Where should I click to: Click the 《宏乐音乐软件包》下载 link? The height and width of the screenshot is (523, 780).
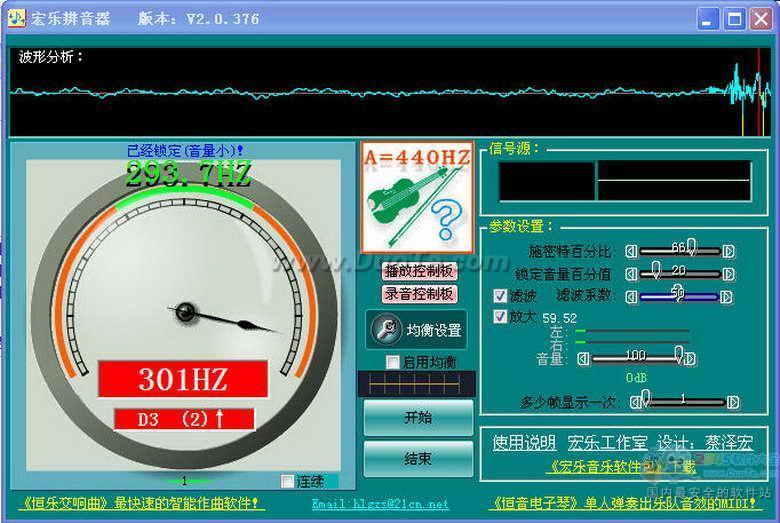(621, 467)
